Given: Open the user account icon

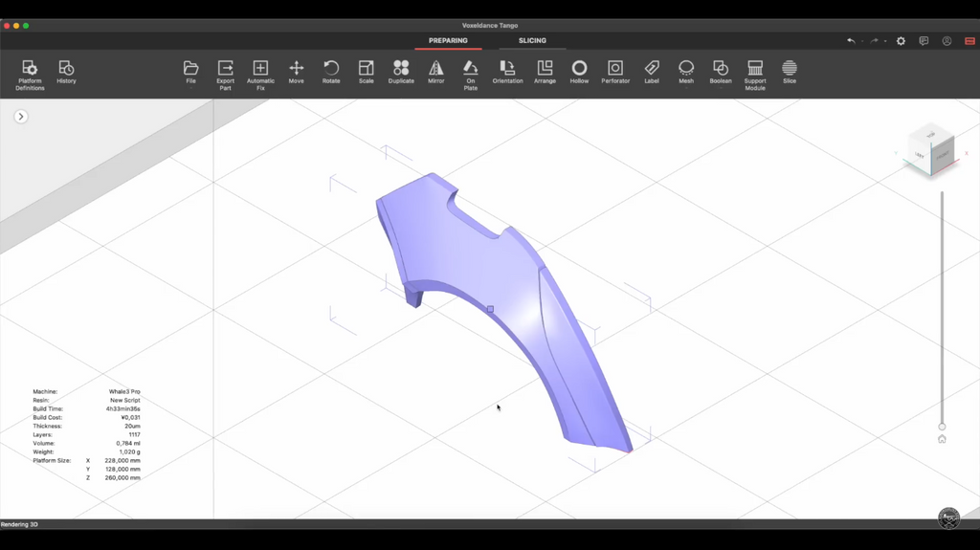Looking at the screenshot, I should pyautogui.click(x=947, y=40).
